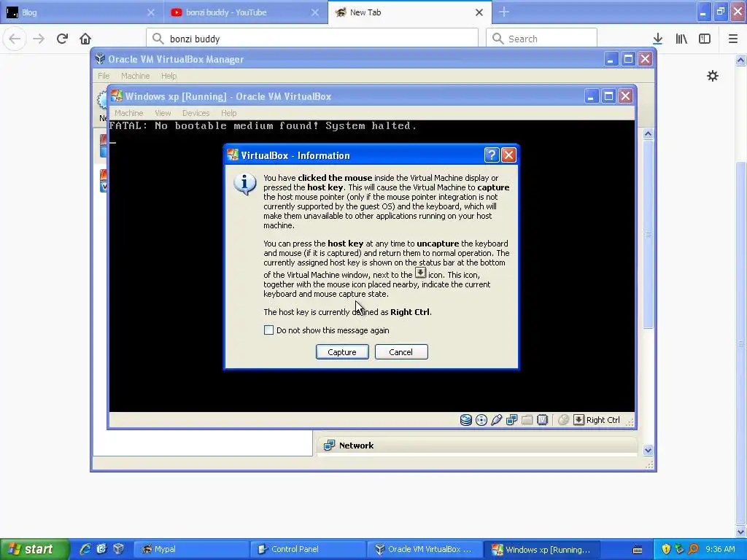Switch to Mypal taskbar button

190,549
